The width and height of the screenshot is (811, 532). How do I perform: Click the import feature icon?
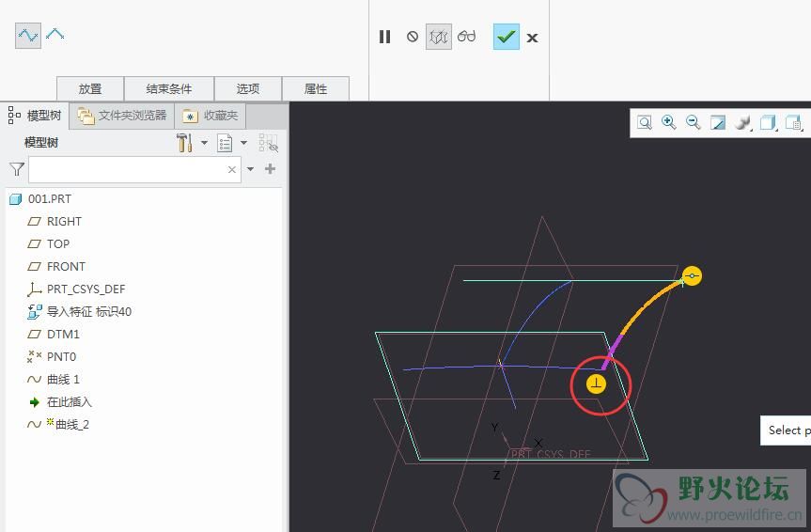(34, 311)
